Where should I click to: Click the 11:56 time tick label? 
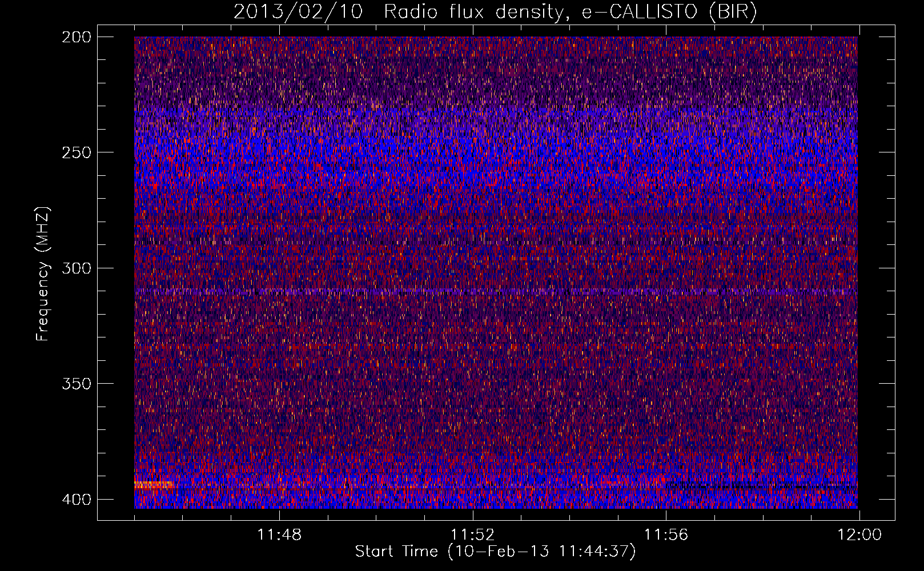click(666, 535)
